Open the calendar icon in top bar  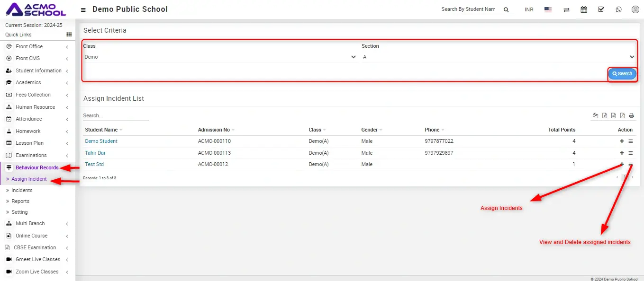tap(584, 9)
